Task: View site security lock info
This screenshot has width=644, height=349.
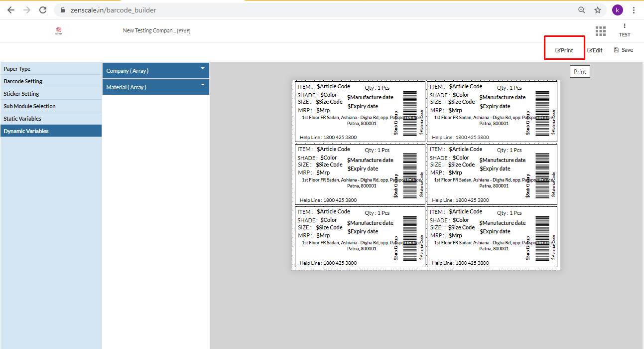Action: click(62, 10)
